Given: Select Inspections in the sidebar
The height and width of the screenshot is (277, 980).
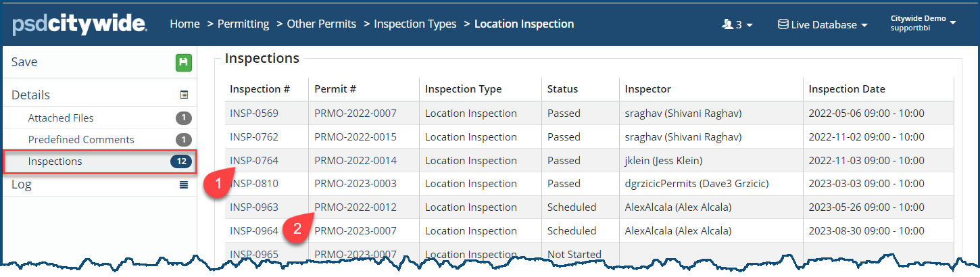Looking at the screenshot, I should 55,161.
